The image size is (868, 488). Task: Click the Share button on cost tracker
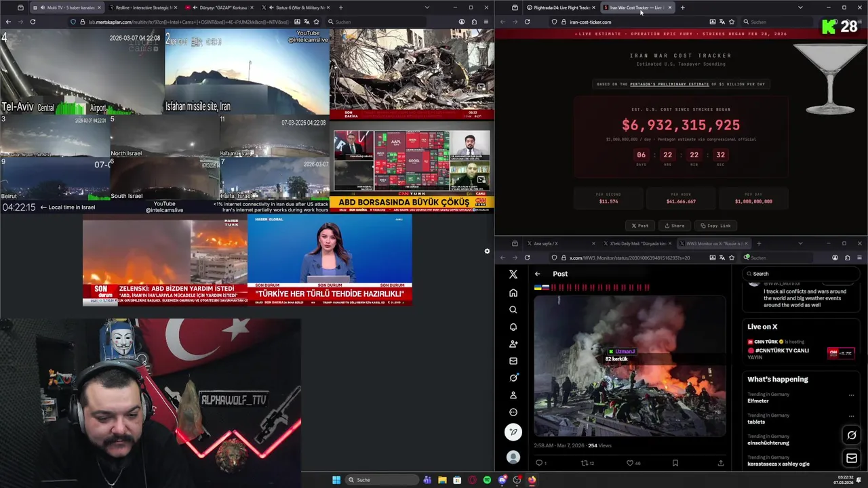(675, 226)
